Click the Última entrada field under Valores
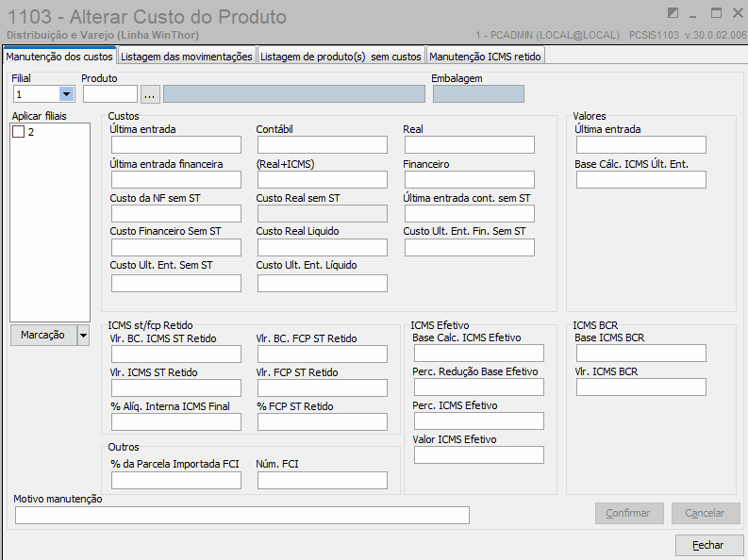This screenshot has height=560, width=748. pos(641,145)
